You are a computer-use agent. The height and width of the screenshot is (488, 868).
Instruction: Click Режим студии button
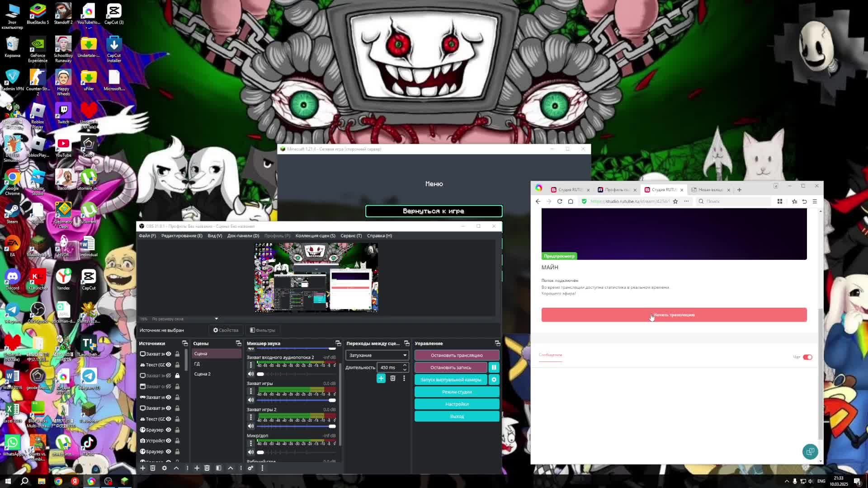click(457, 392)
